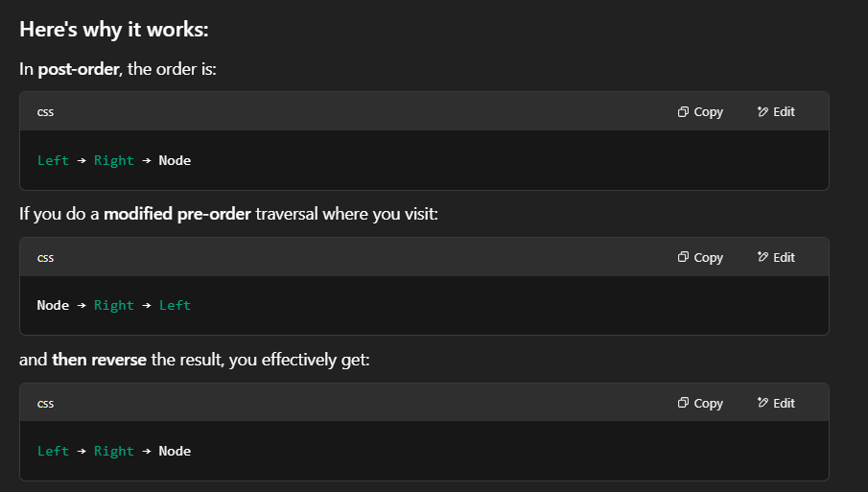Click the css label of the bottom code block
Image resolution: width=868 pixels, height=492 pixels.
pyautogui.click(x=45, y=404)
